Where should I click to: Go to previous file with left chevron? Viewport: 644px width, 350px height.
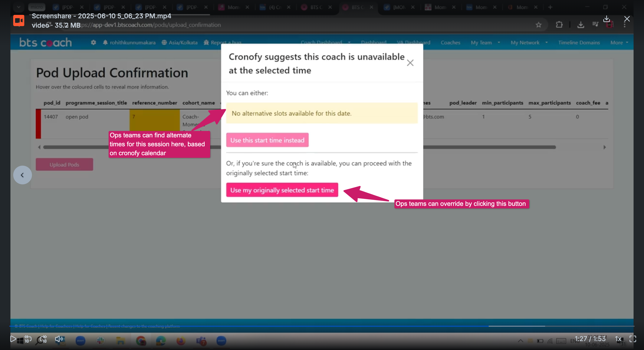(x=23, y=175)
